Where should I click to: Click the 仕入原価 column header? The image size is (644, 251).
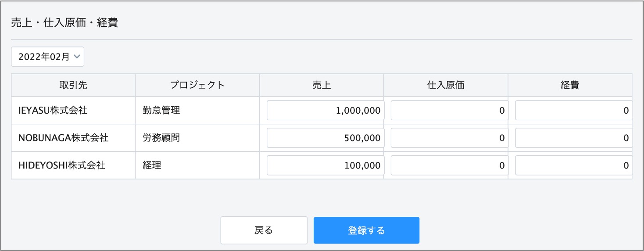[x=446, y=85]
